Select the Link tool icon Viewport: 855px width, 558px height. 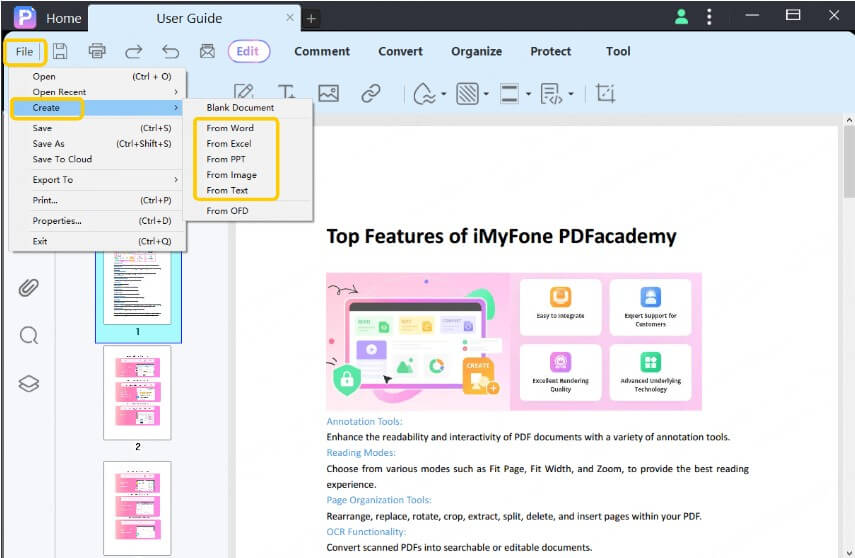click(x=371, y=93)
